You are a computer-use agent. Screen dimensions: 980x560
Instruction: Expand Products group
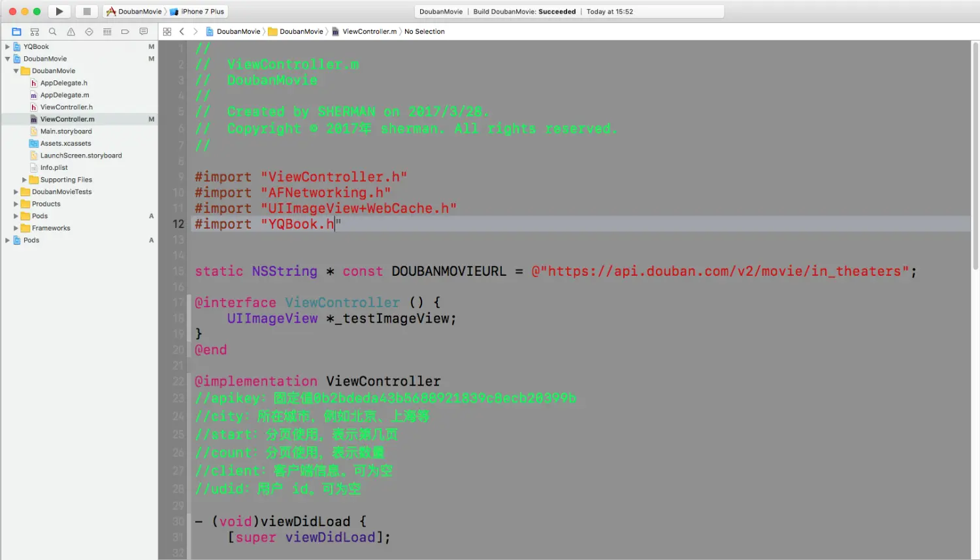point(16,204)
